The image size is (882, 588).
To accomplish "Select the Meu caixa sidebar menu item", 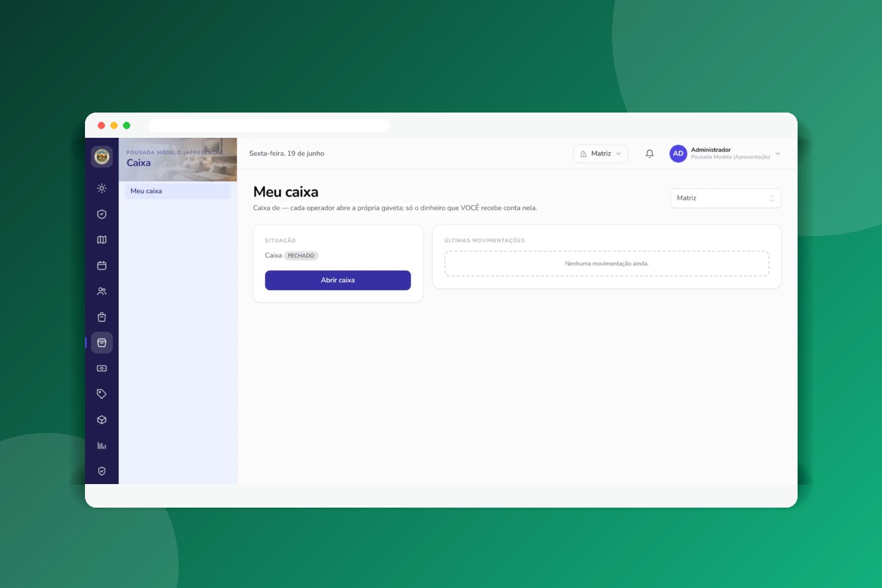I will click(177, 191).
